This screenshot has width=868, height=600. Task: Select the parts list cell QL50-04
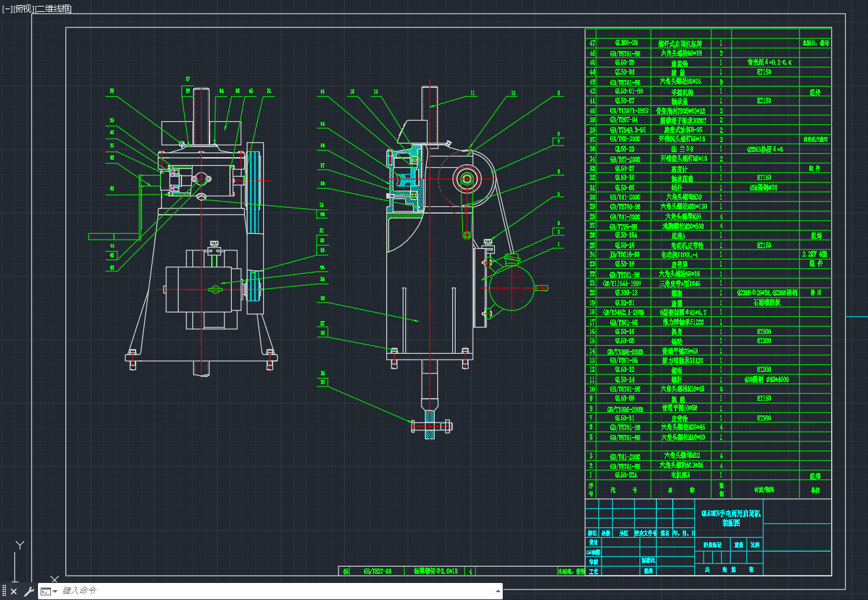[625, 72]
